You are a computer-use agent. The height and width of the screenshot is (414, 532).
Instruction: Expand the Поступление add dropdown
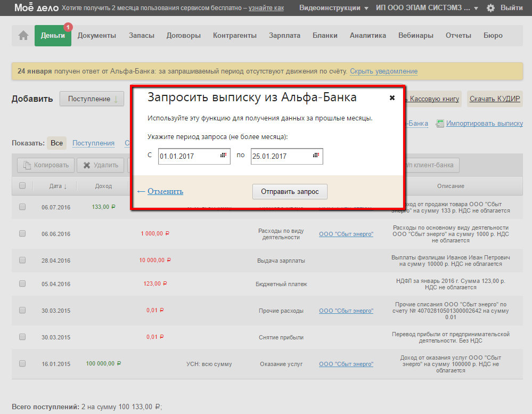tap(92, 99)
